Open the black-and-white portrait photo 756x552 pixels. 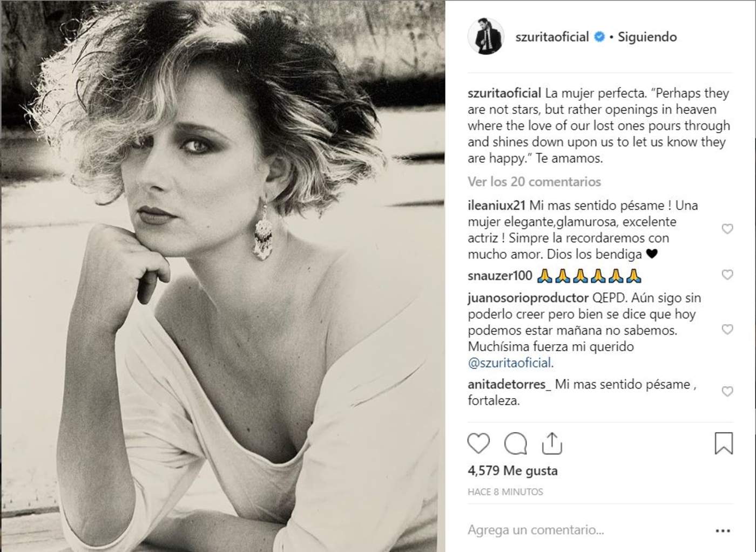coord(222,276)
